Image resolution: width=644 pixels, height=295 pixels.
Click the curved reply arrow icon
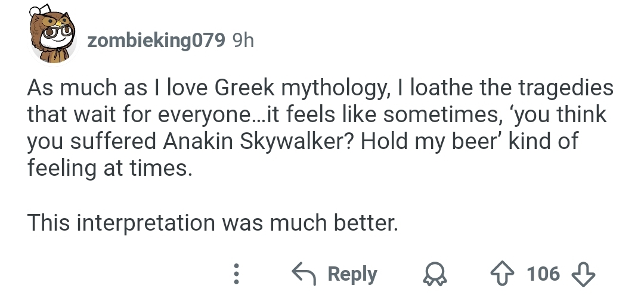tap(304, 274)
